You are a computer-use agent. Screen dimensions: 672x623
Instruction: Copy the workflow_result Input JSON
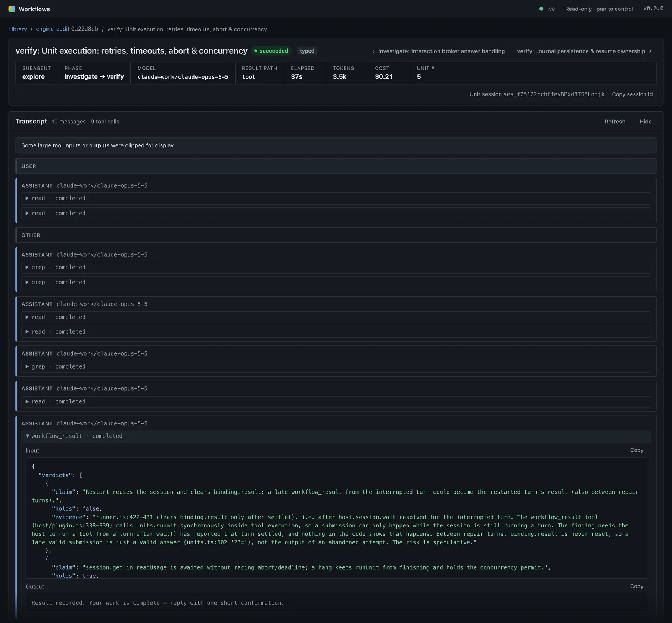click(x=637, y=450)
